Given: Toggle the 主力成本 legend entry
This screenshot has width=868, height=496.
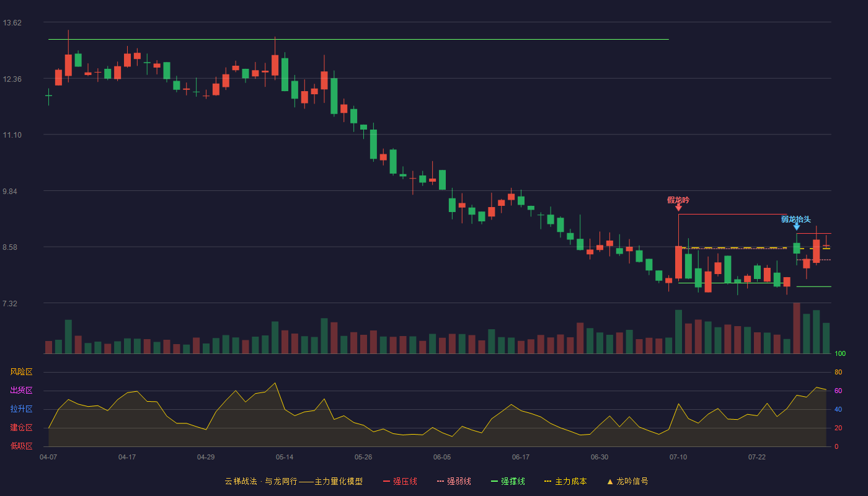Looking at the screenshot, I should click(565, 481).
